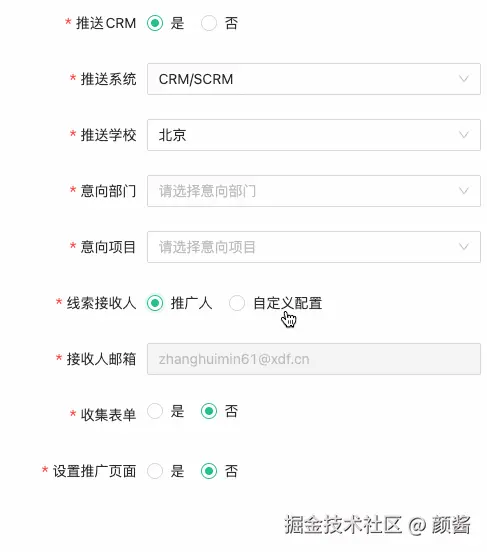Select 是 for 设置推广页面
The image size is (487, 552).
(x=155, y=471)
